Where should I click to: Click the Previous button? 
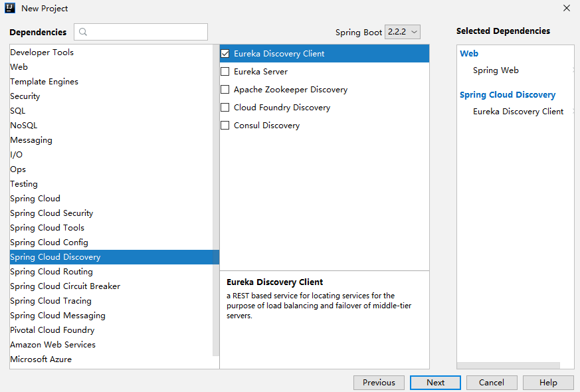[x=379, y=383]
